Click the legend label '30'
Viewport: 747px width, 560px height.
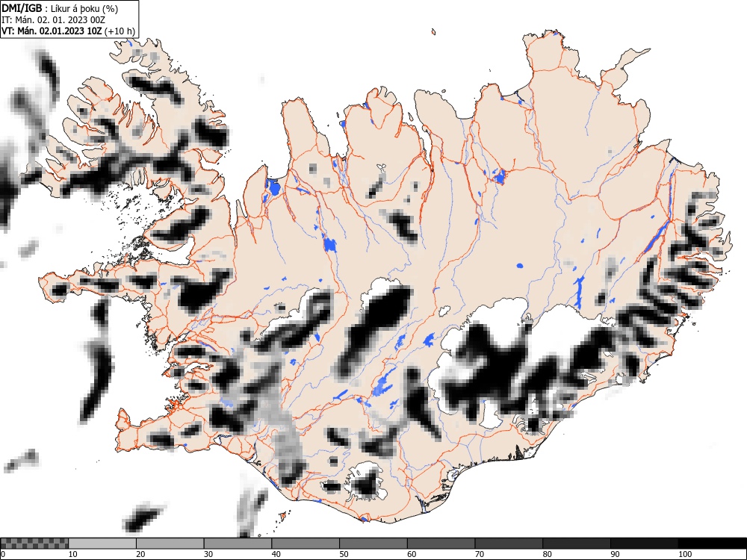point(208,554)
